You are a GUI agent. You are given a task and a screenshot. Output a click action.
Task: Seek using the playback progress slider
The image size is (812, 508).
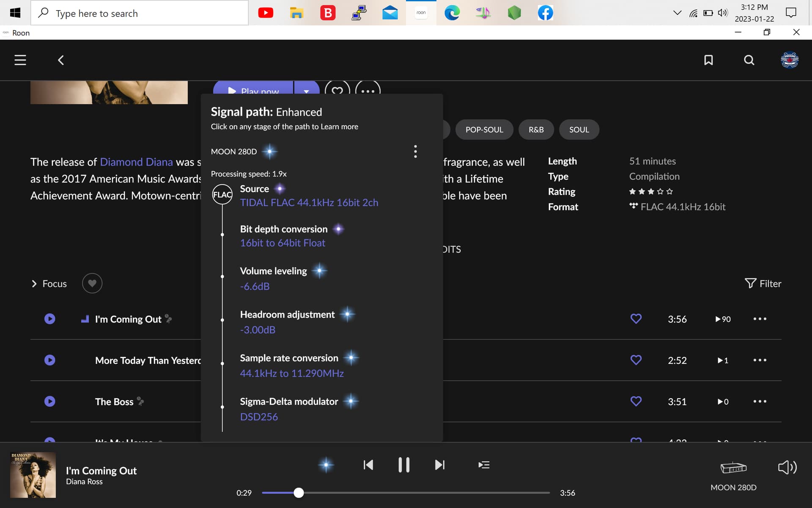[x=406, y=493]
